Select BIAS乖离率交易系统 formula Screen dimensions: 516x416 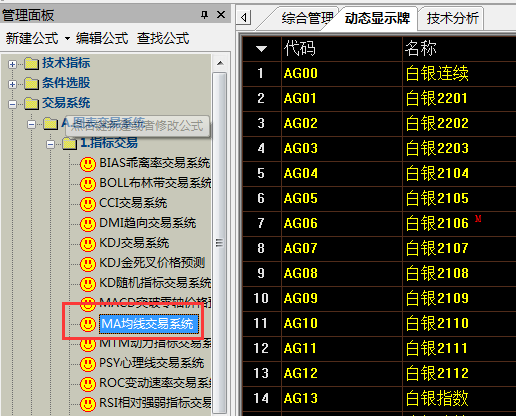tap(155, 163)
